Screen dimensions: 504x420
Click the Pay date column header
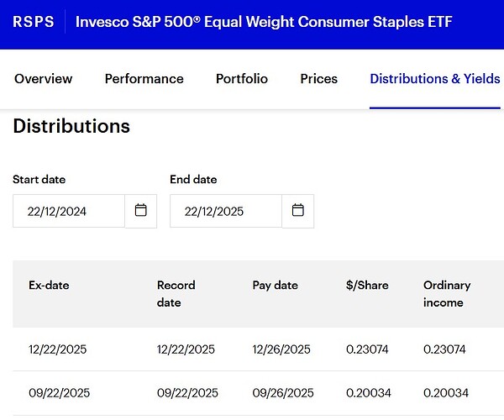[276, 285]
